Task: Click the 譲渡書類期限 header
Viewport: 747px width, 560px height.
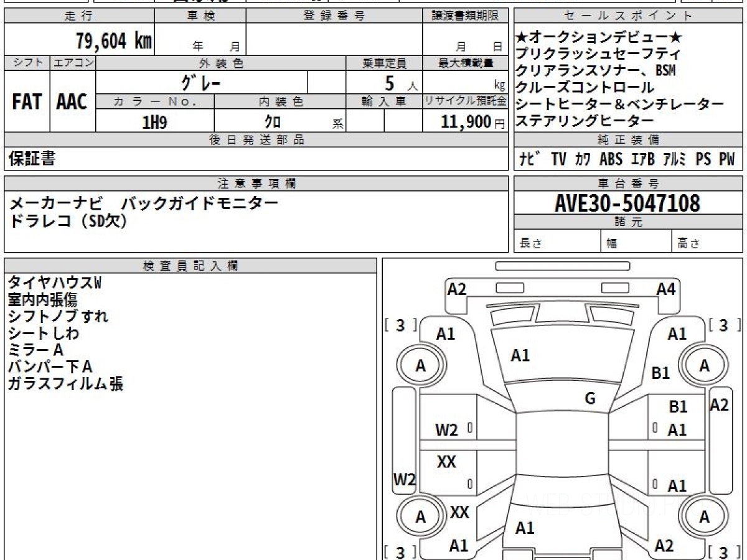Action: click(x=466, y=16)
